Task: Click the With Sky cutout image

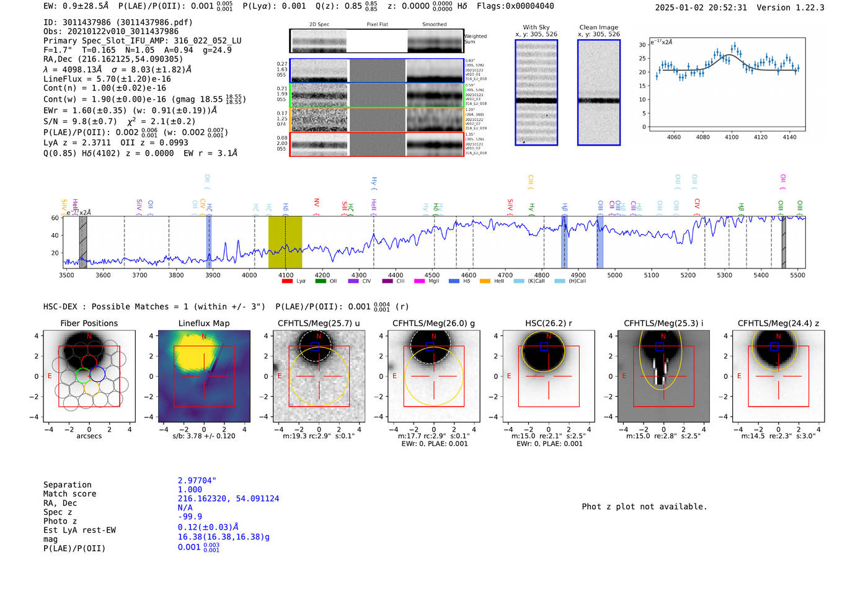Action: 536,92
